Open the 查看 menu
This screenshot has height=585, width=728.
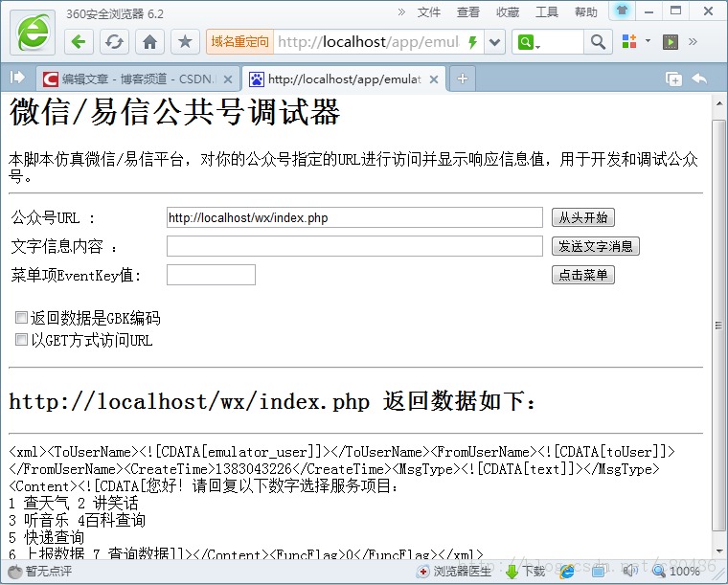pyautogui.click(x=468, y=12)
